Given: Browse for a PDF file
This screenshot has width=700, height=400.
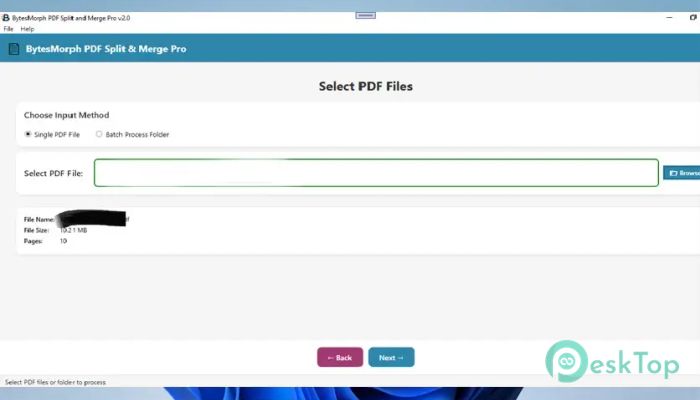Looking at the screenshot, I should [682, 173].
